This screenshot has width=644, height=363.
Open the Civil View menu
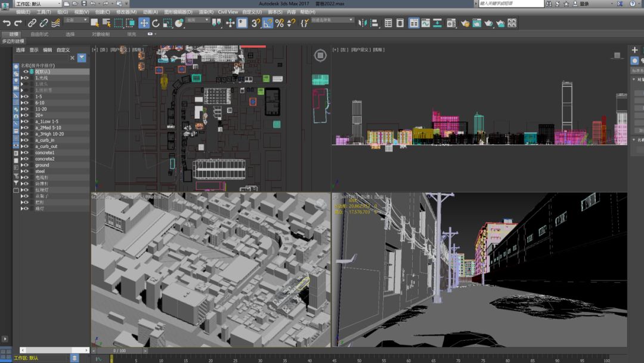pyautogui.click(x=228, y=12)
